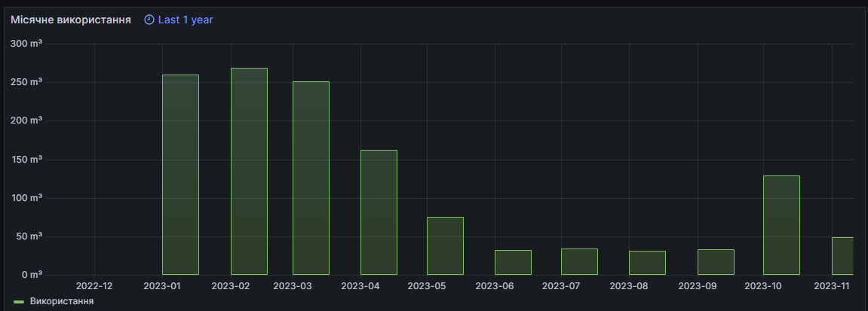Click the clock icon beside Last 1 year
This screenshot has height=311, width=868.
click(x=149, y=20)
